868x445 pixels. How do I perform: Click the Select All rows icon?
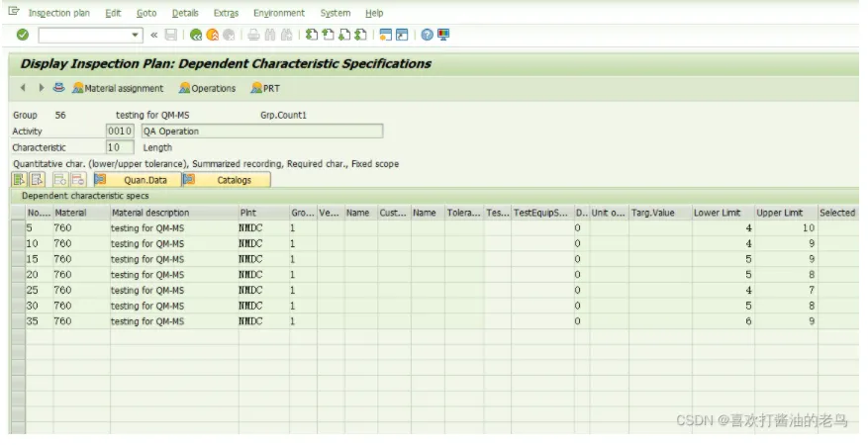pyautogui.click(x=20, y=180)
